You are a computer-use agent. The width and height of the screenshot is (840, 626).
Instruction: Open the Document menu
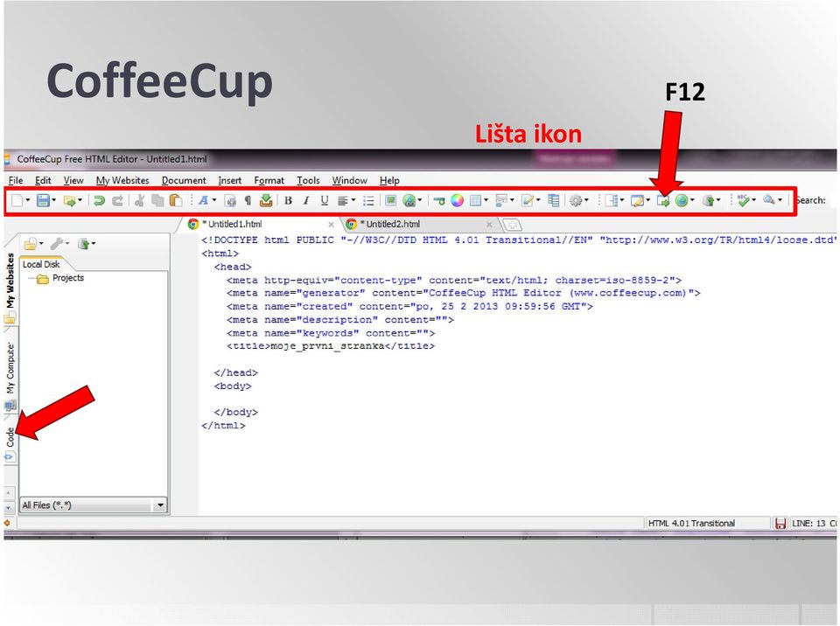184,180
